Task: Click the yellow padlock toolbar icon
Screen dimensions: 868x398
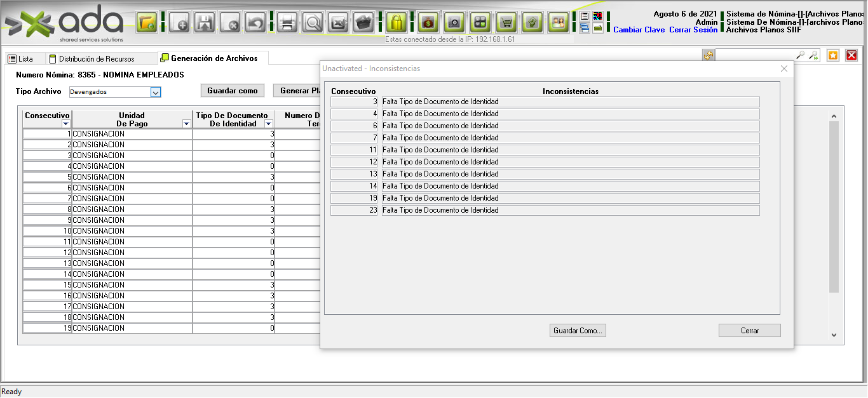Action: [x=397, y=23]
